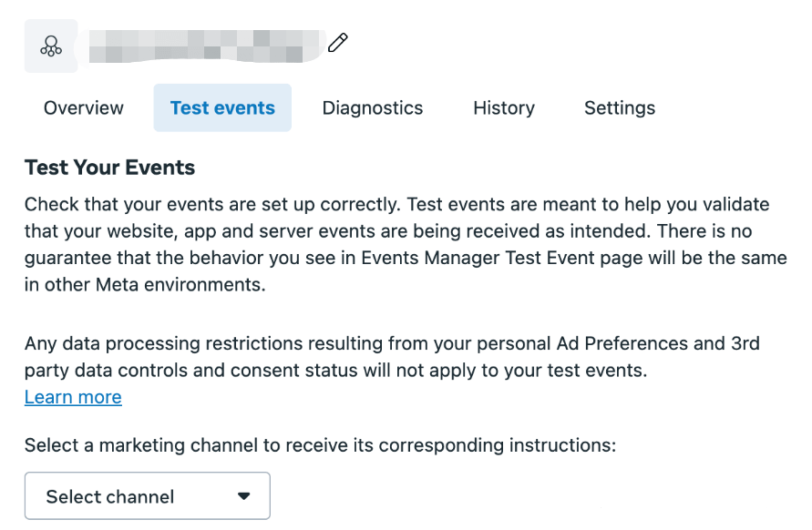Follow the Learn more hyperlink about data restrictions
The width and height of the screenshot is (812, 530).
click(73, 397)
